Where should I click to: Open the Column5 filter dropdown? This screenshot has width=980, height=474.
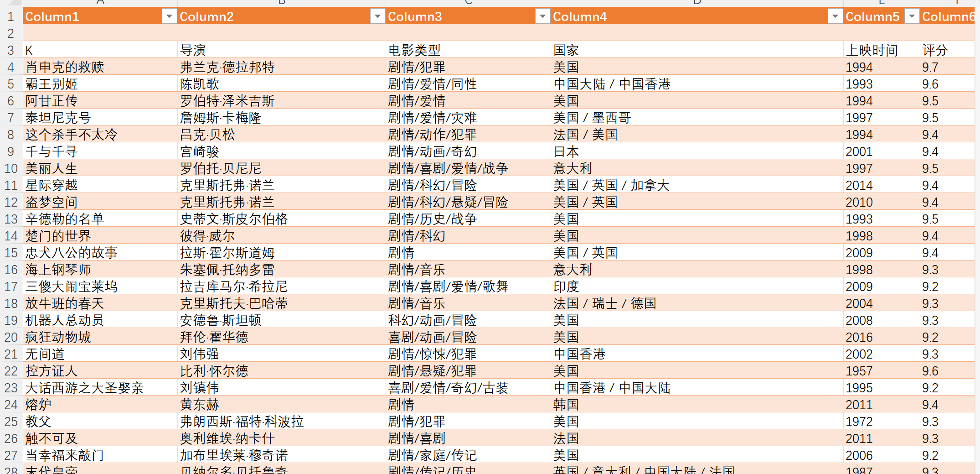click(912, 16)
